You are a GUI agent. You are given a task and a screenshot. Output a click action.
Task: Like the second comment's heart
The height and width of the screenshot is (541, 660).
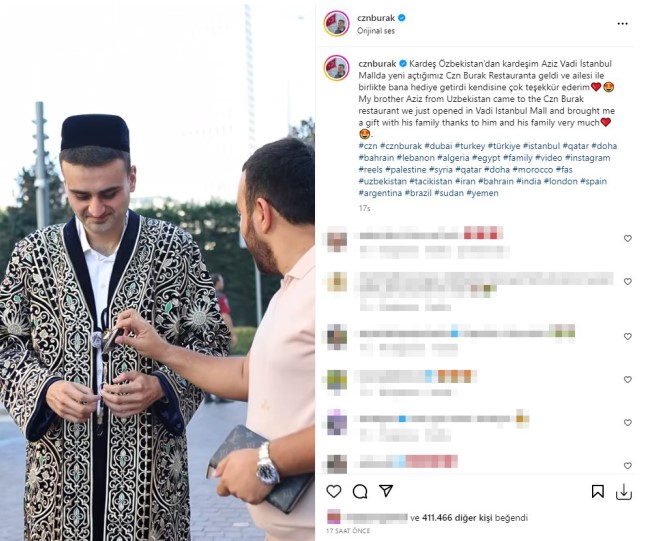(628, 281)
